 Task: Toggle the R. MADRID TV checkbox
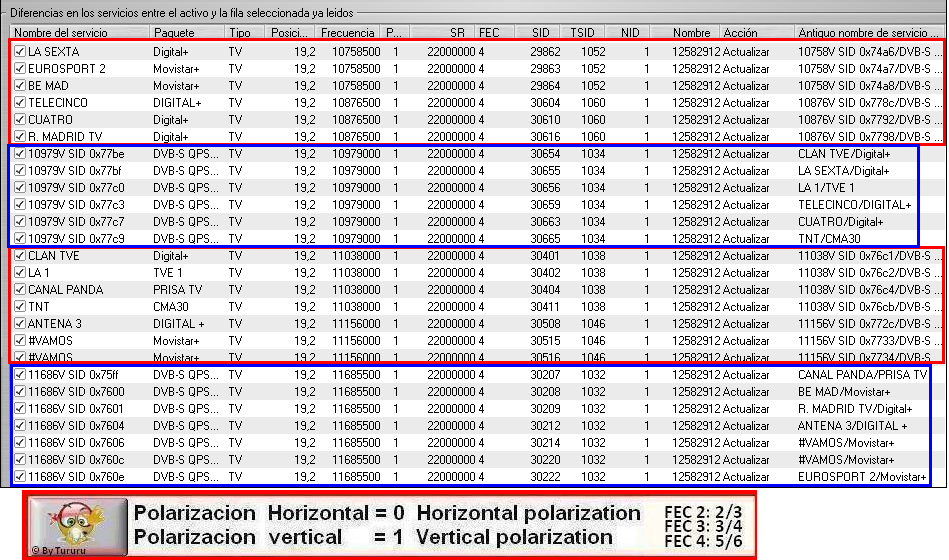tap(20, 137)
